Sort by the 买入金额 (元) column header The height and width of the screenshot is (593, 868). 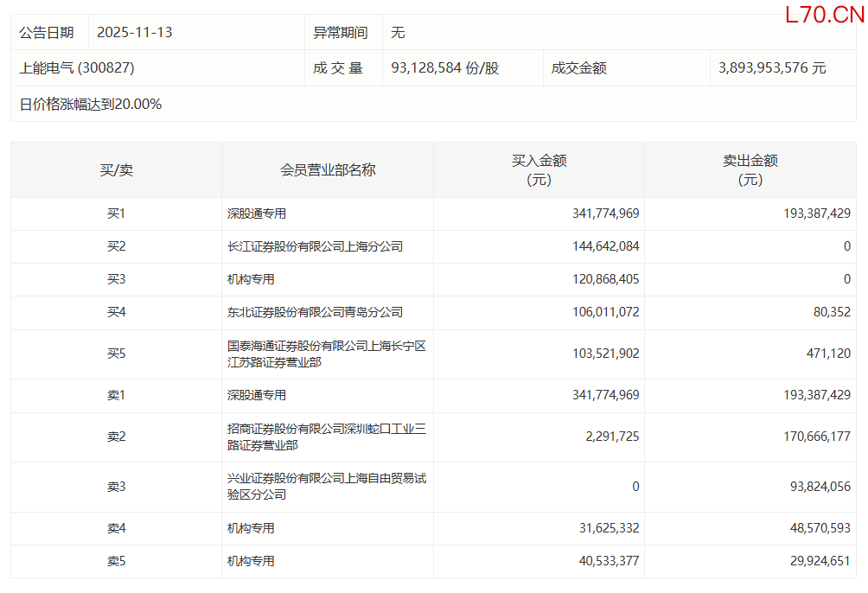coord(539,170)
